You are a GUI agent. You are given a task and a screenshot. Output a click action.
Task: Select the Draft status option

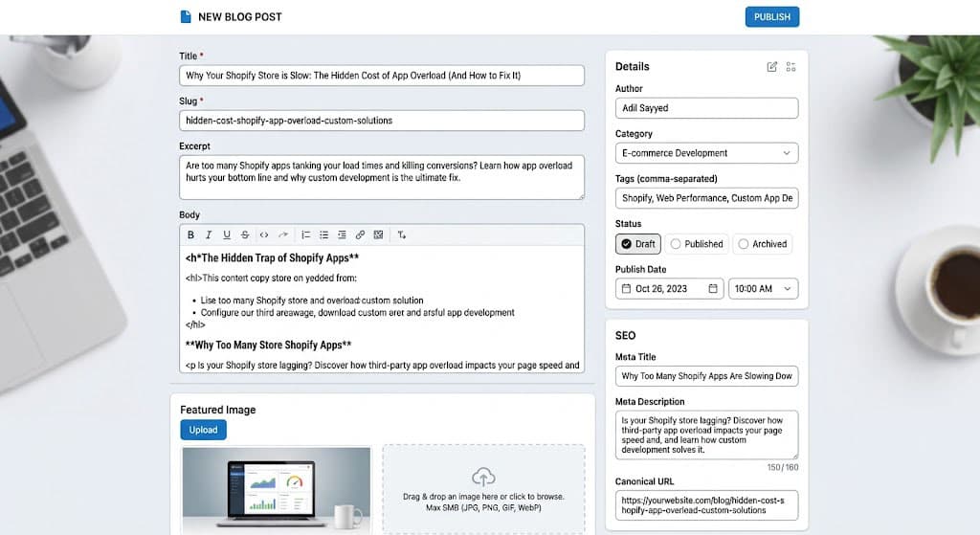pyautogui.click(x=638, y=244)
